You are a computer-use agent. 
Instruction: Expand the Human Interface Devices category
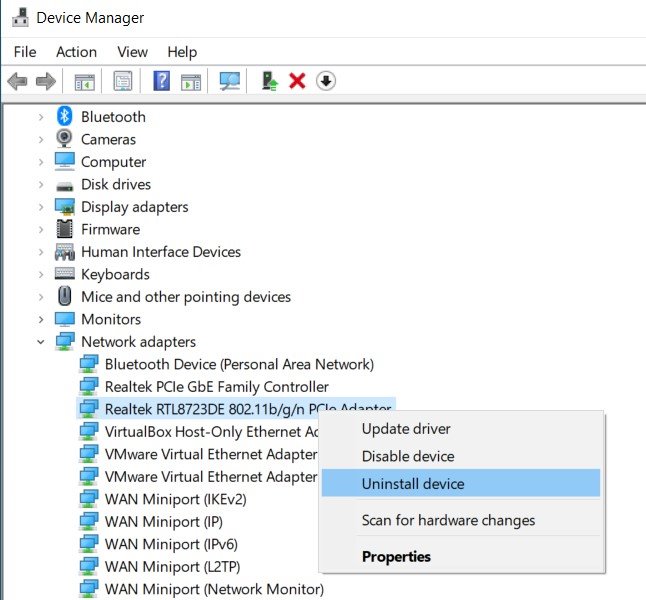41,252
